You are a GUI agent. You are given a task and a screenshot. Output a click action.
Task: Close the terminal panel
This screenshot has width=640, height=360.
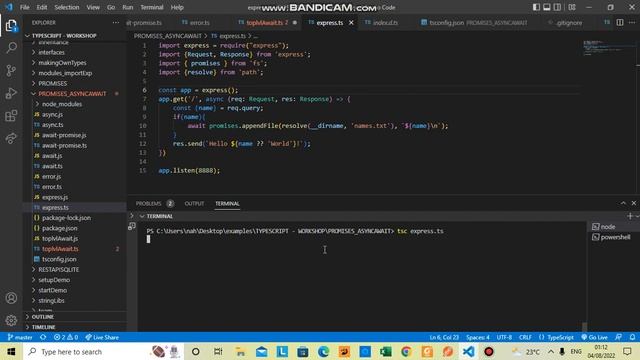click(633, 203)
